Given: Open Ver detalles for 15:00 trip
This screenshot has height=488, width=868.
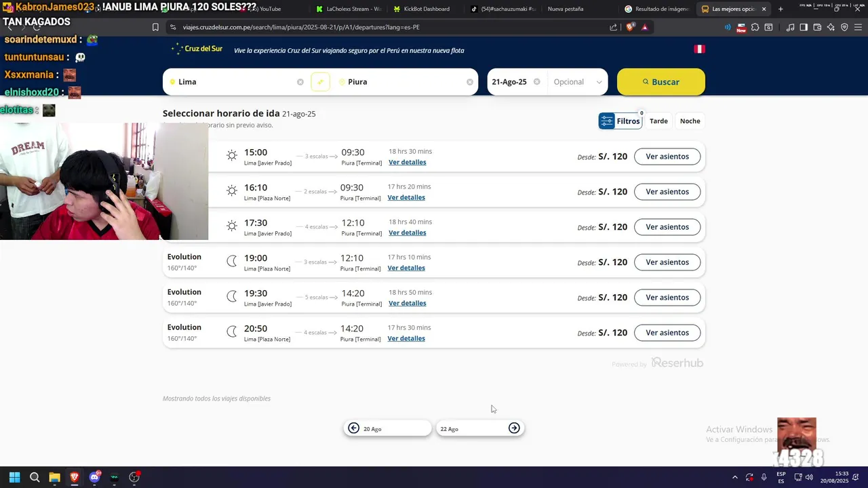Looking at the screenshot, I should pos(408,163).
